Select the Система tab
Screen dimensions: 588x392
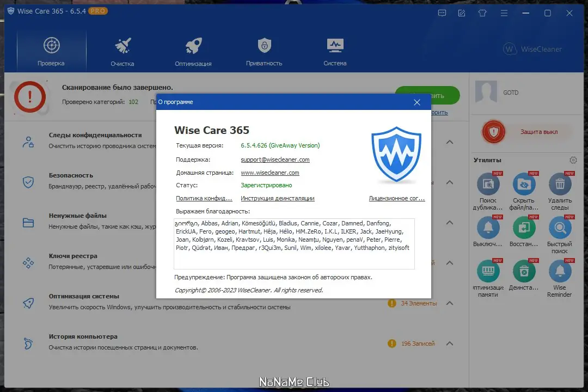tap(335, 51)
